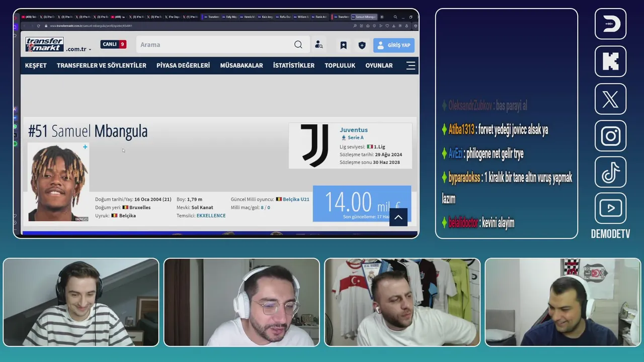Click the D logo at top of overlay sidebar
Screen dimensions: 644x362
pyautogui.click(x=610, y=24)
